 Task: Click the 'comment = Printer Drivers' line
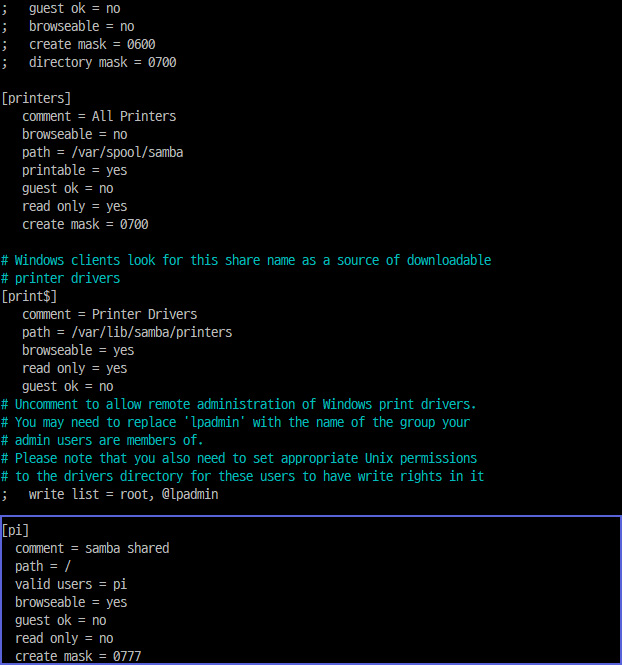click(110, 314)
